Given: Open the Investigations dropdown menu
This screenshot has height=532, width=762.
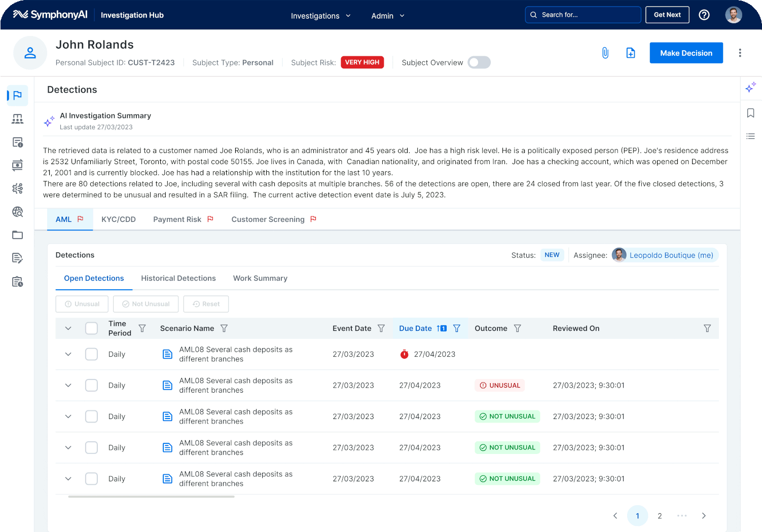Looking at the screenshot, I should pos(320,16).
